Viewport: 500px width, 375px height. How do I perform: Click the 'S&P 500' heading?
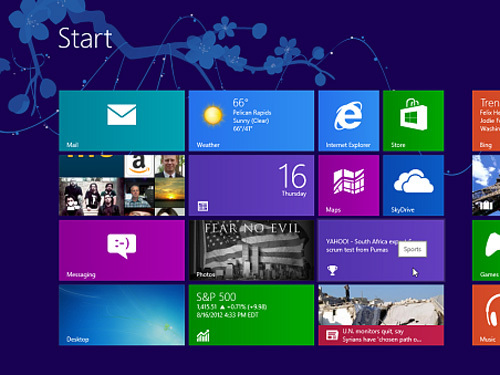(x=216, y=296)
